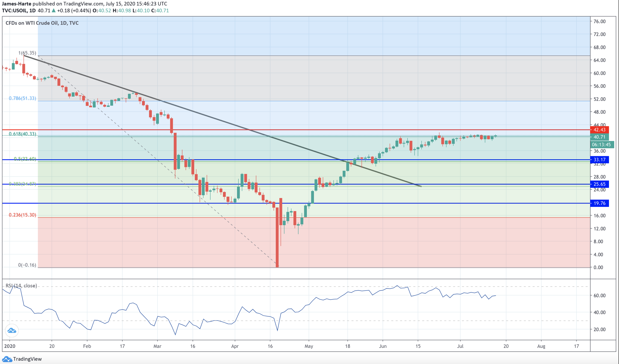619x364 pixels.
Task: Click the 0.618(40.33) Fibonacci label
Action: point(22,134)
